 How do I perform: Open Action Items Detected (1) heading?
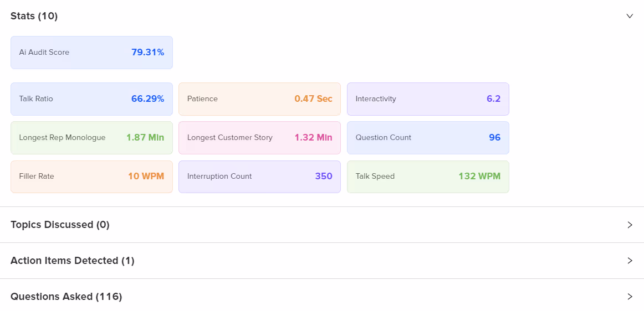[72, 261]
